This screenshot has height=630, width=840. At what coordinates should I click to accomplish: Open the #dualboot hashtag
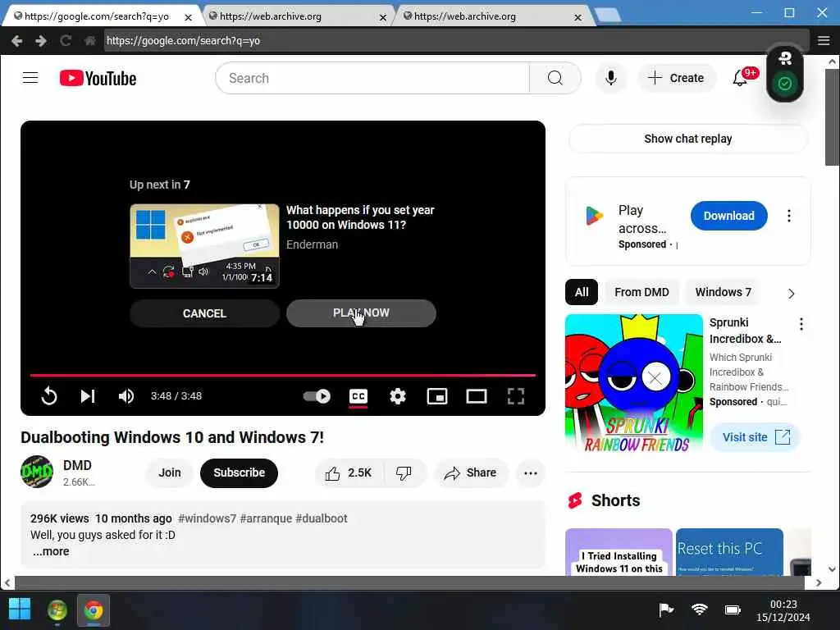(322, 518)
